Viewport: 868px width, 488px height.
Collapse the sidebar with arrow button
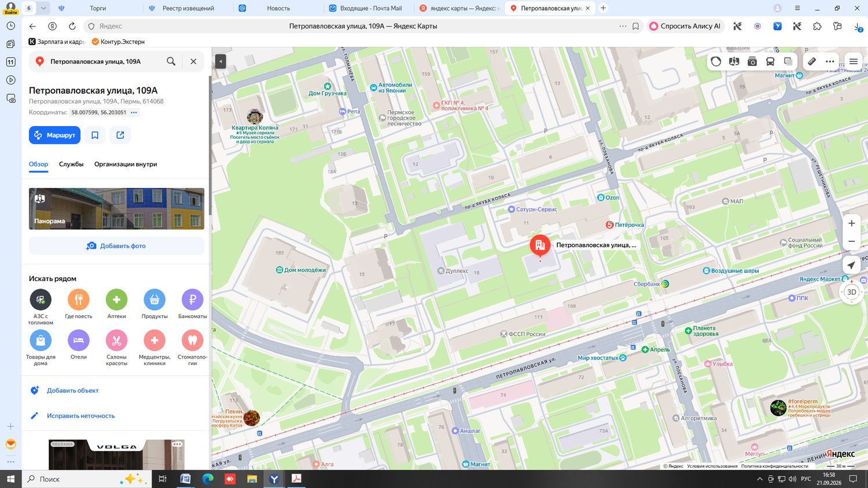click(x=220, y=61)
